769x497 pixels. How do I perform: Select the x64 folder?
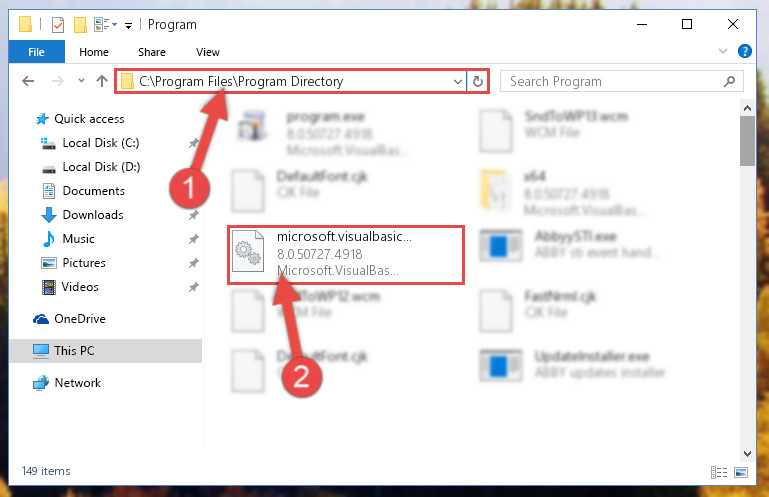pos(562,193)
